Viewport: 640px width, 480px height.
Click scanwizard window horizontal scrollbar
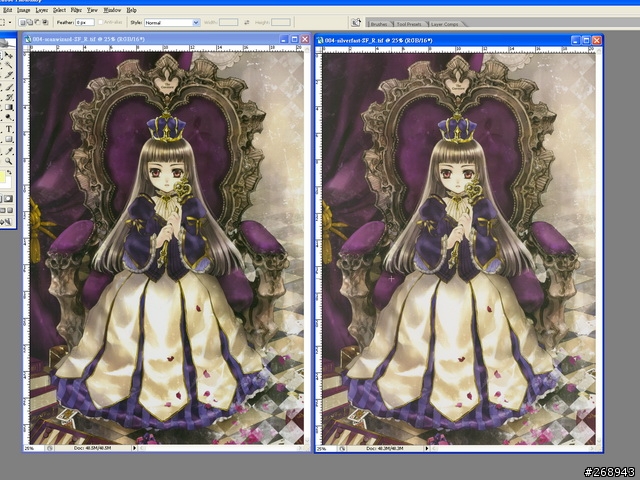(223, 448)
